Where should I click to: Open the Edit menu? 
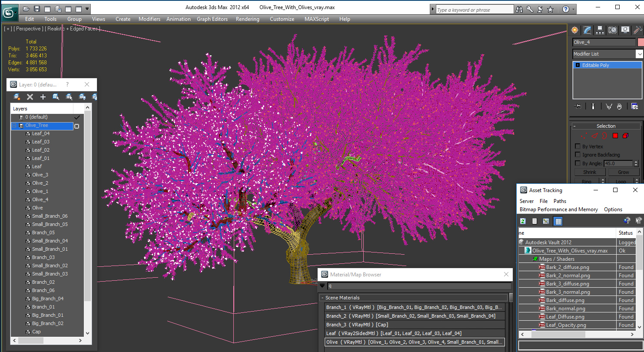[30, 19]
